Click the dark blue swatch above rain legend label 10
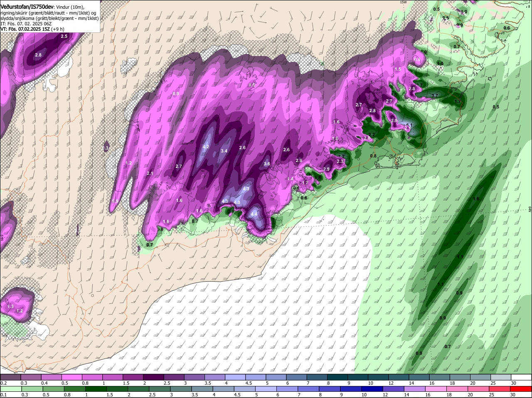This screenshot has height=398, width=532. [372, 389]
